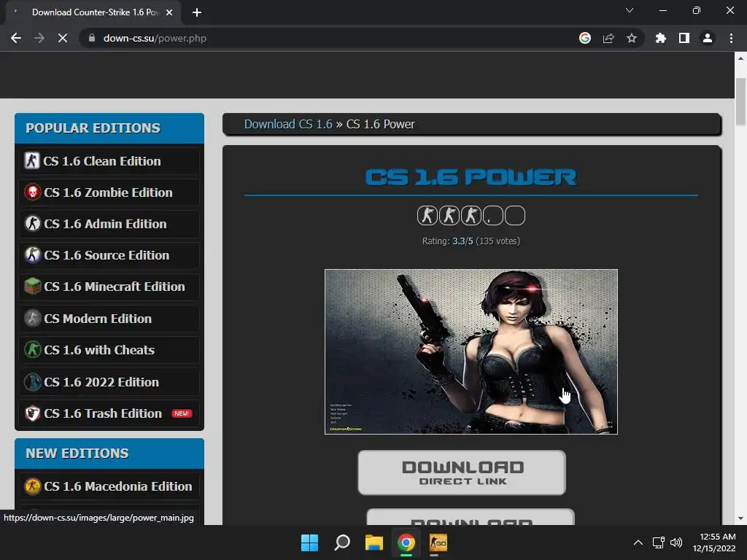Open the network status tray icon
This screenshot has height=560, width=747.
point(659,542)
